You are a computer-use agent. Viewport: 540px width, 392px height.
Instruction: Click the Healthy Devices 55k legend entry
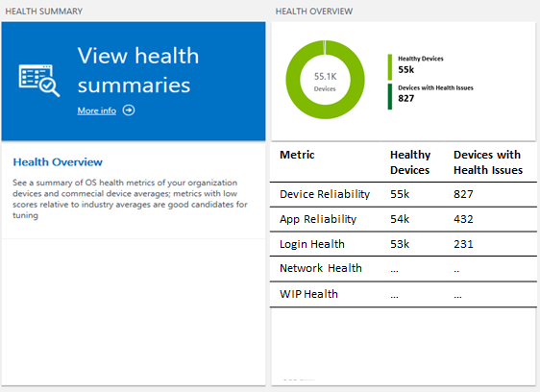point(421,64)
